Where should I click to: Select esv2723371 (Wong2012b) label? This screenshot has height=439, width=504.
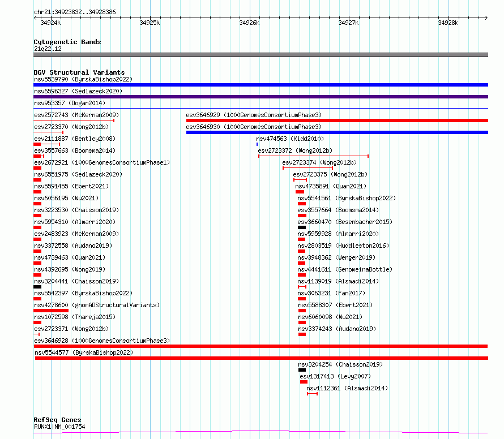click(x=71, y=329)
